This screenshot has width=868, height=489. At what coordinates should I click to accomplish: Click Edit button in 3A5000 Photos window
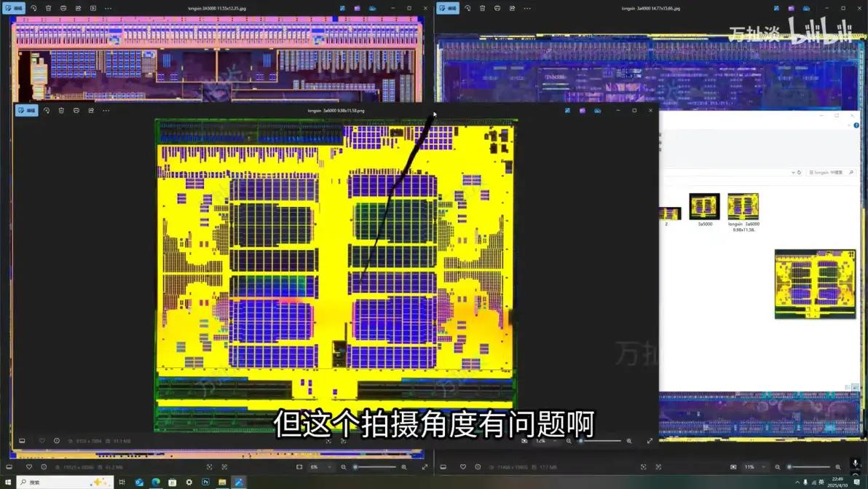tap(14, 8)
